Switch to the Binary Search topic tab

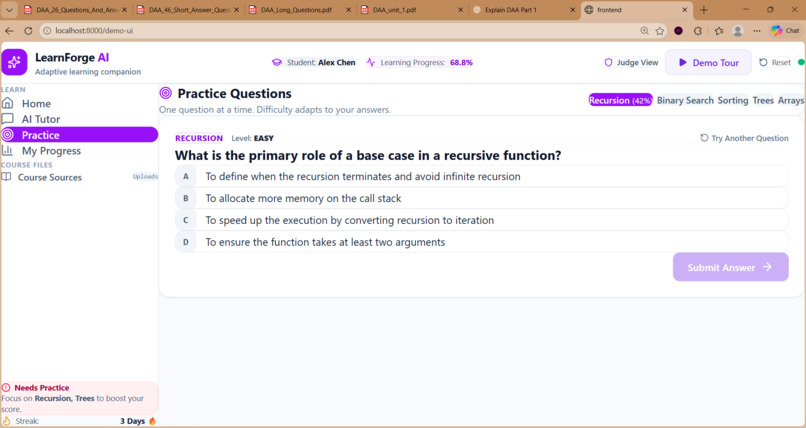[685, 100]
